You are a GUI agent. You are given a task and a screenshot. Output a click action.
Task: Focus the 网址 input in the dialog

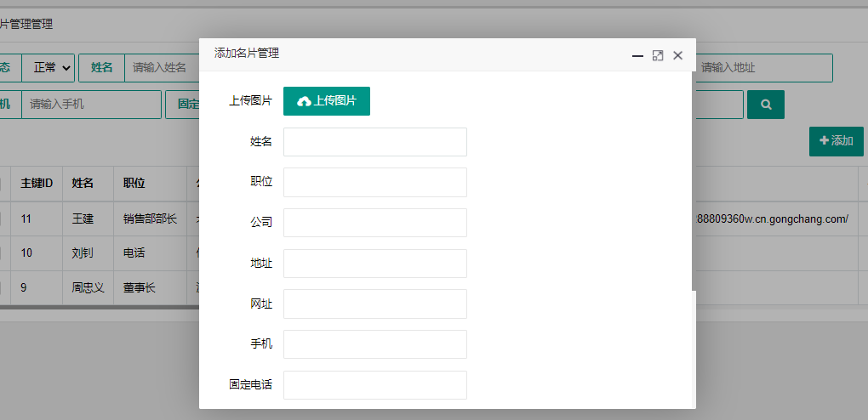click(x=375, y=304)
